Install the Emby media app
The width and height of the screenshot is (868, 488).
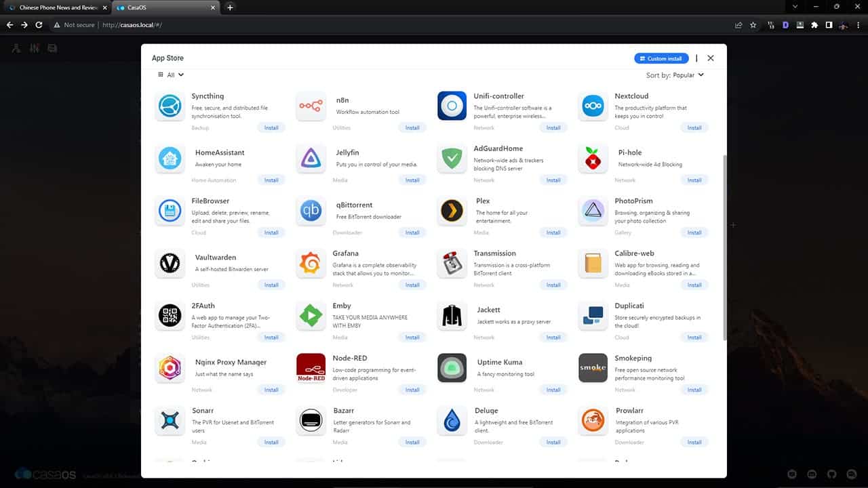click(412, 338)
